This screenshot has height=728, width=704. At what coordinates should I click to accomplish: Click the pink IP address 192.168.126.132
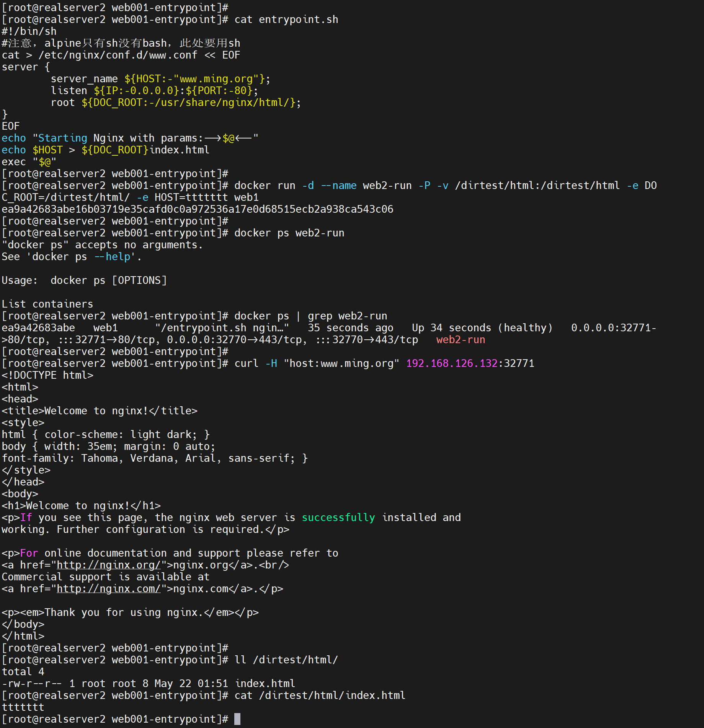(x=452, y=363)
